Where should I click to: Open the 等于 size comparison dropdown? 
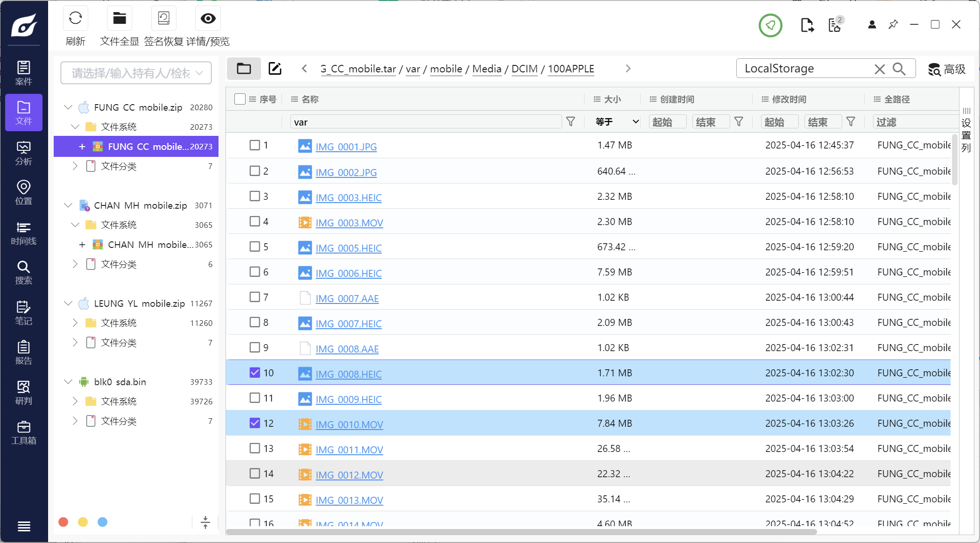(x=617, y=122)
